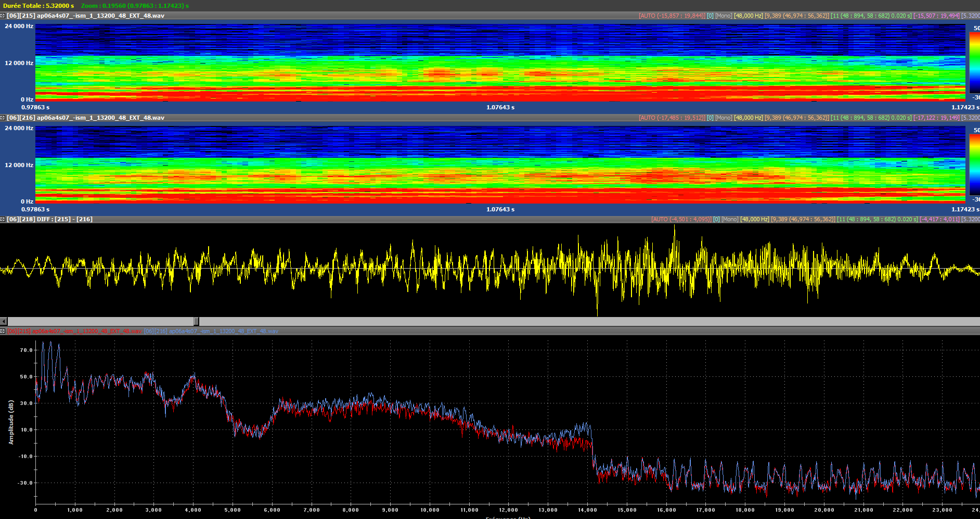Click the panel icon beside track [216] title
Image resolution: width=980 pixels, height=519 pixels.
tap(3, 118)
